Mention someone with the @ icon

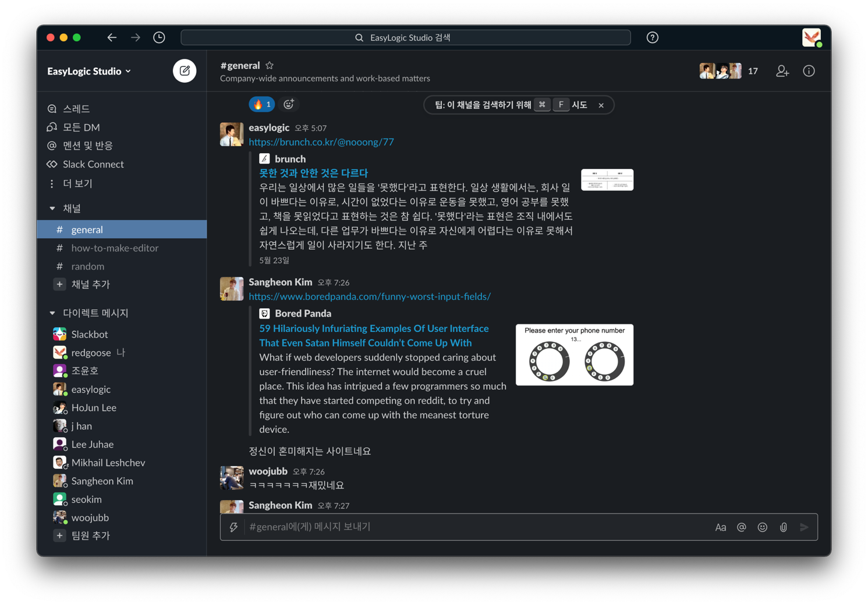point(741,528)
